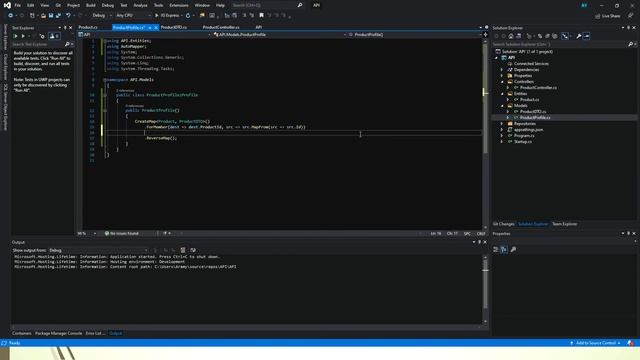This screenshot has height=360, width=640.
Task: Open ProductProfile() member navigation dropdown
Action: pos(415,35)
